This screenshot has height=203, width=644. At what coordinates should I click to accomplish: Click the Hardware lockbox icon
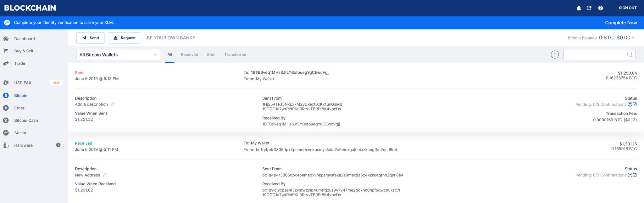pos(6,145)
